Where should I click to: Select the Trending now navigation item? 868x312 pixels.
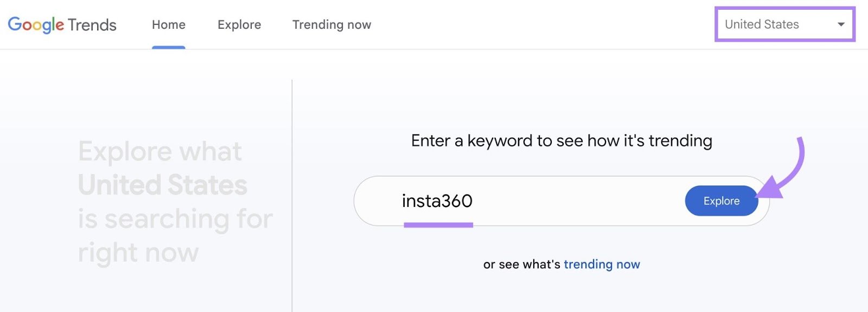(x=331, y=24)
